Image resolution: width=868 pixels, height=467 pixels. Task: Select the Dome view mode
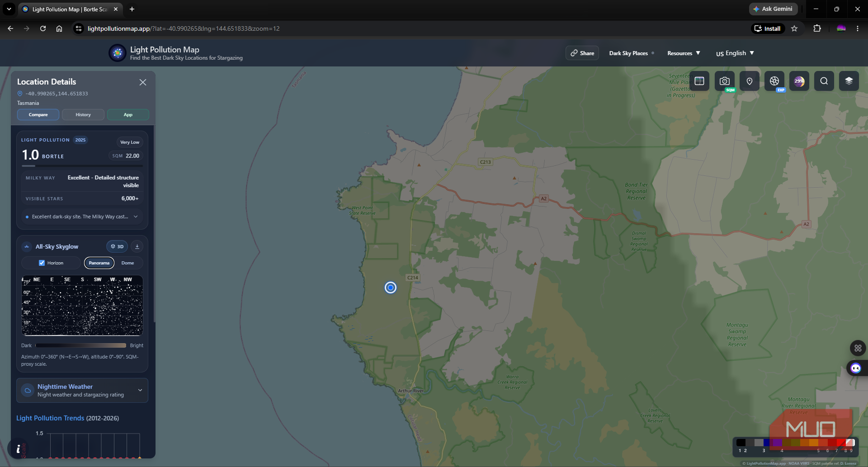tap(127, 263)
